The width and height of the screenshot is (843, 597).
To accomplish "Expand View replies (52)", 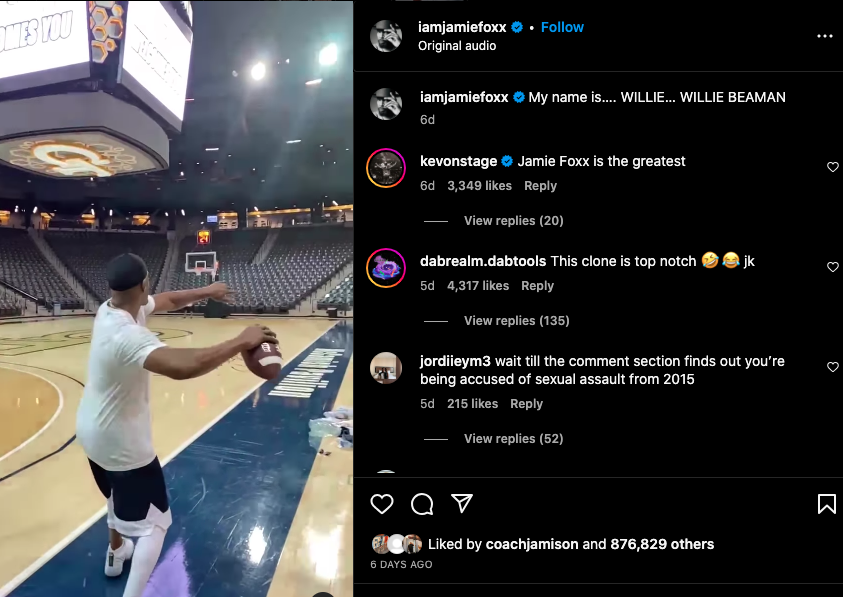I will (x=513, y=439).
